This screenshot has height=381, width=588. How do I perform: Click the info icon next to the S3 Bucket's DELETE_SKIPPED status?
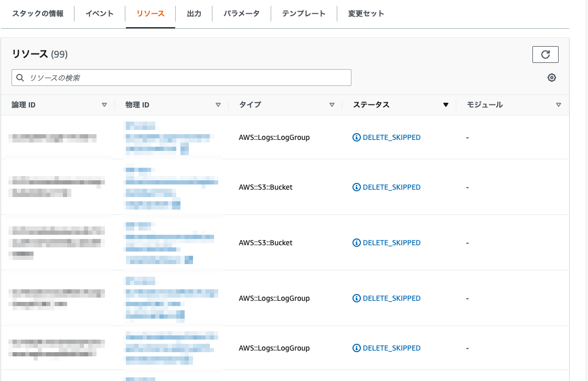point(356,187)
